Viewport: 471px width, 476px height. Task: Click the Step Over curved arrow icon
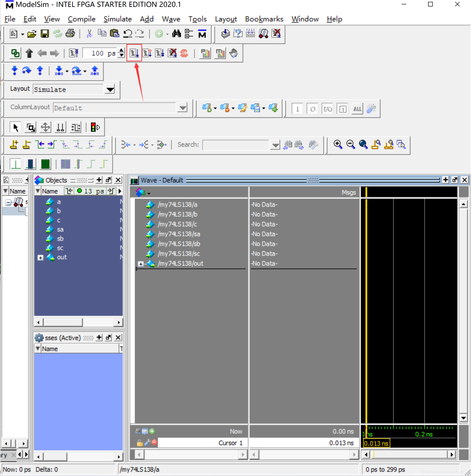pyautogui.click(x=27, y=71)
